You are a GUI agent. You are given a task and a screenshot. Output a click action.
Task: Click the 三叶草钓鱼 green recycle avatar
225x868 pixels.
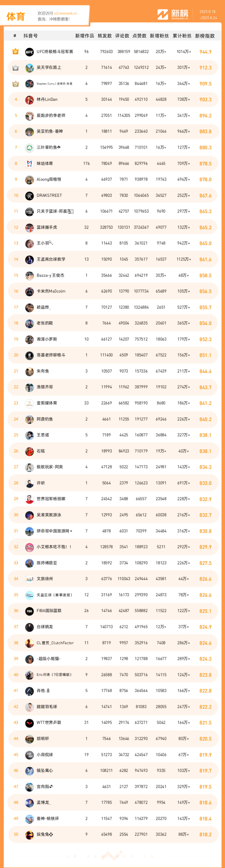tap(30, 148)
